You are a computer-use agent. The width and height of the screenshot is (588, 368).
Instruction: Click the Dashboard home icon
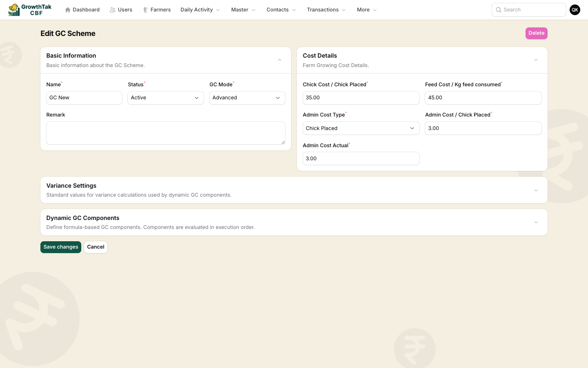pyautogui.click(x=68, y=10)
